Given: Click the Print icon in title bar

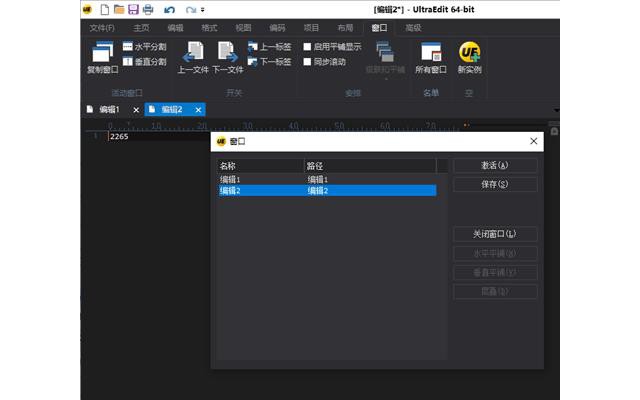Looking at the screenshot, I should point(148,9).
